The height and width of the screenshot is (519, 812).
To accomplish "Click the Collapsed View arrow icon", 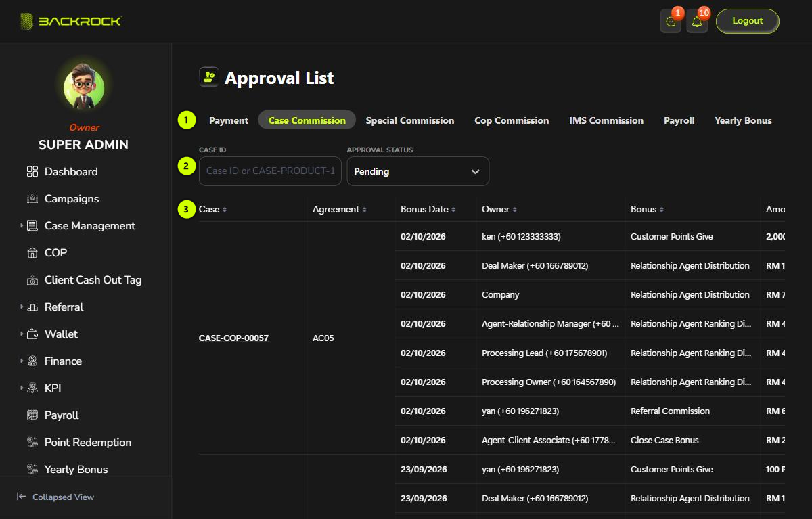I will pyautogui.click(x=22, y=497).
